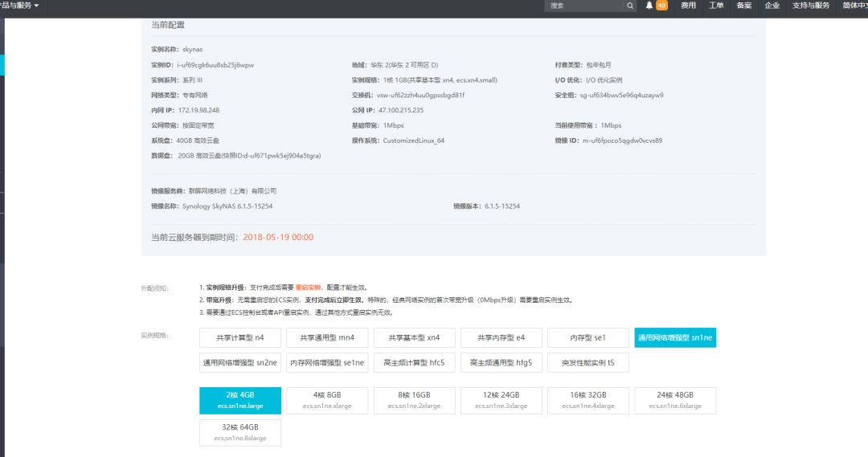Image resolution: width=868 pixels, height=457 pixels.
Task: Select 高主频通用型 hfg5 family
Action: click(502, 363)
